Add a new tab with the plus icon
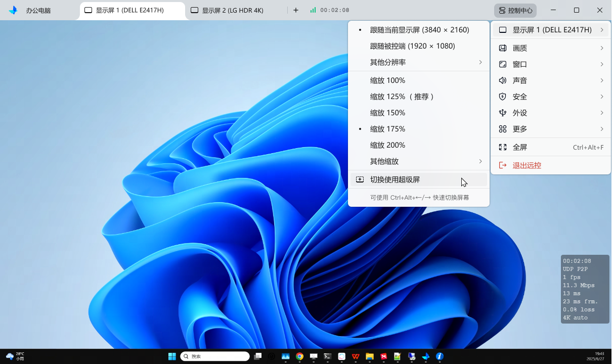The image size is (613, 364). click(296, 10)
